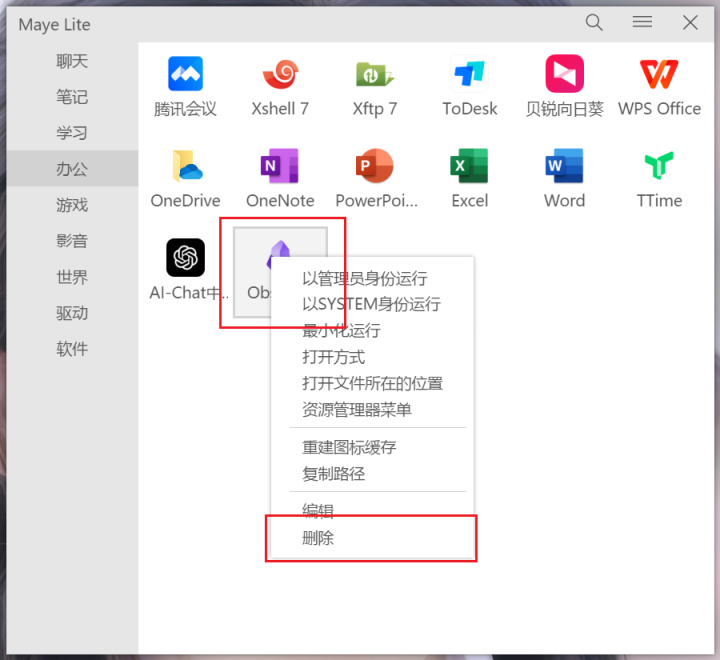Select 复制路径 menu item
Viewport: 720px width, 660px height.
pos(372,474)
